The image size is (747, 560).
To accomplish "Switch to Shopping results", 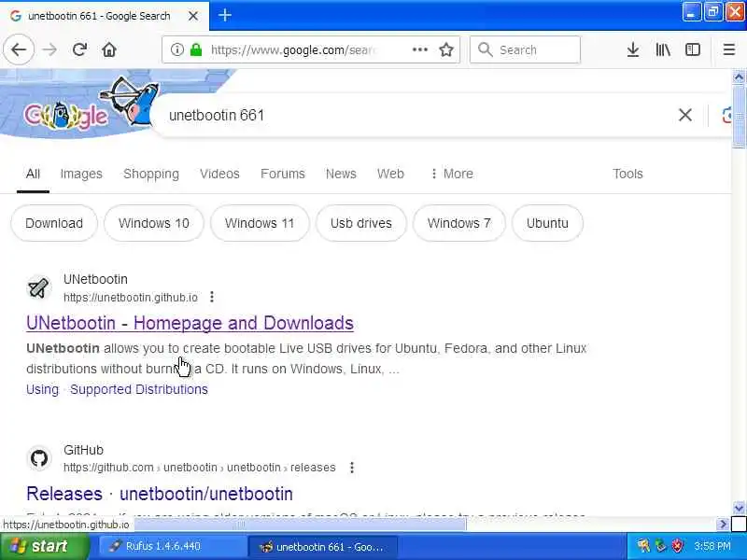I will 151,174.
